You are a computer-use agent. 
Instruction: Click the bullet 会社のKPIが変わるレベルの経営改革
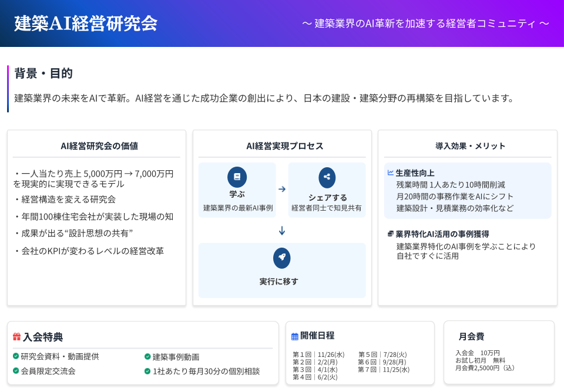[x=89, y=251]
